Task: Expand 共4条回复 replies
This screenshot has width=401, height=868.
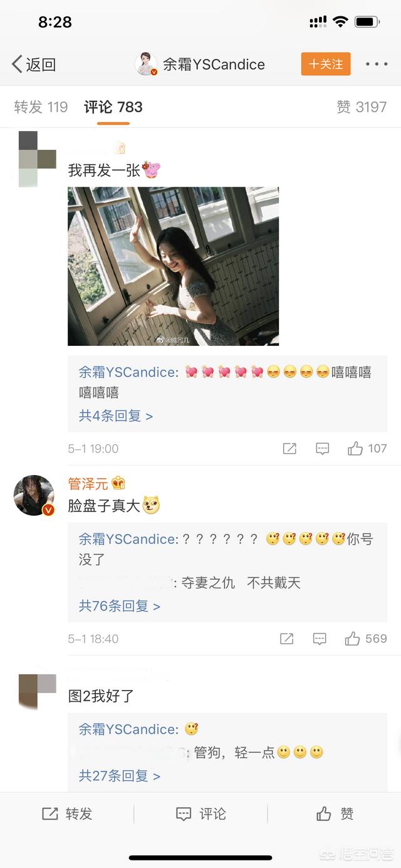Action: tap(116, 416)
